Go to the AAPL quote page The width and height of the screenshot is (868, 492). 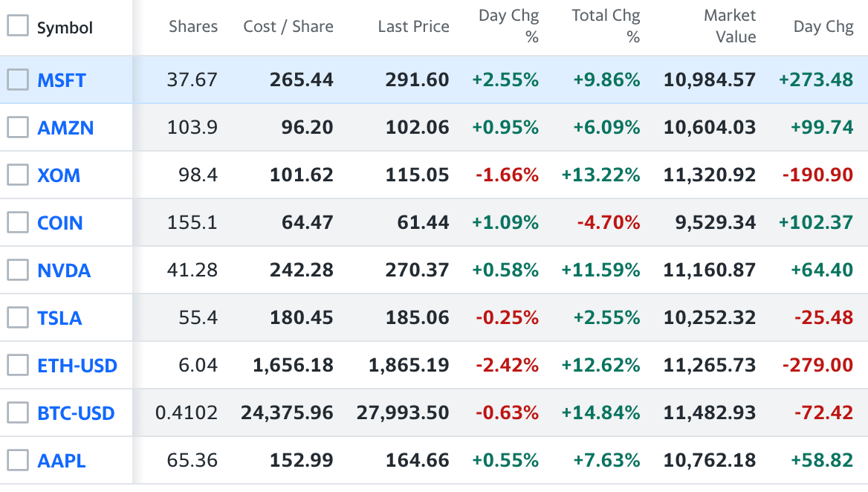(62, 461)
